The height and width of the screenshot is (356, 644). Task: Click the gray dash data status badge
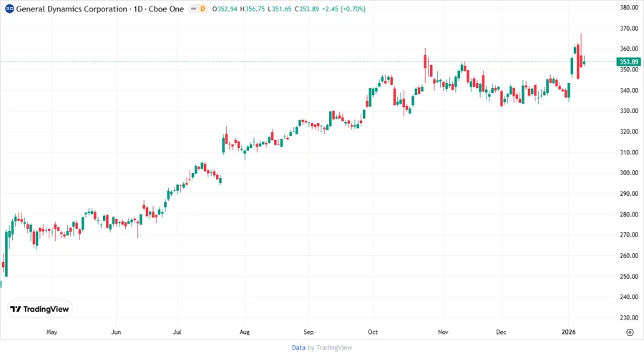193,9
